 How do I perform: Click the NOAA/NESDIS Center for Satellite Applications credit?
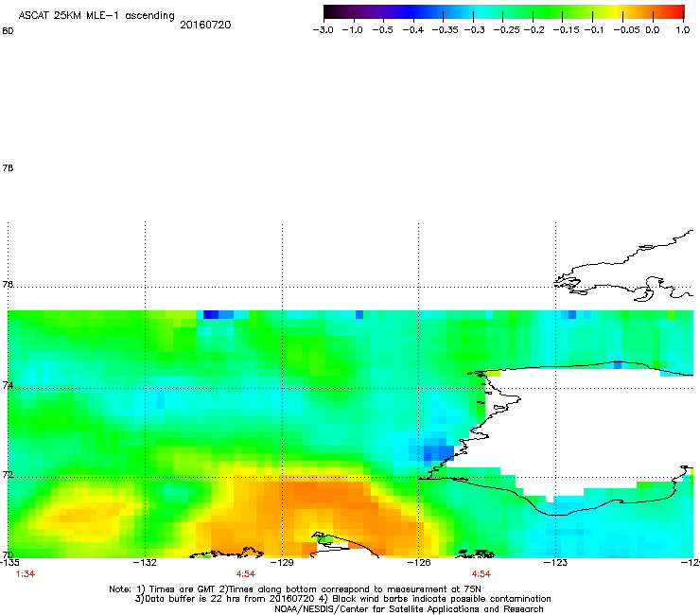click(x=409, y=609)
